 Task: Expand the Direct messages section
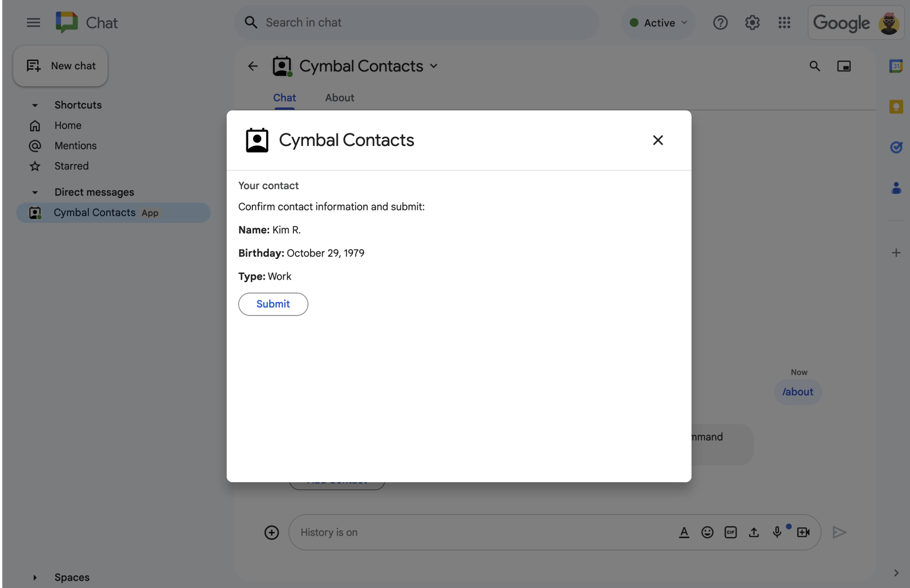pyautogui.click(x=34, y=191)
